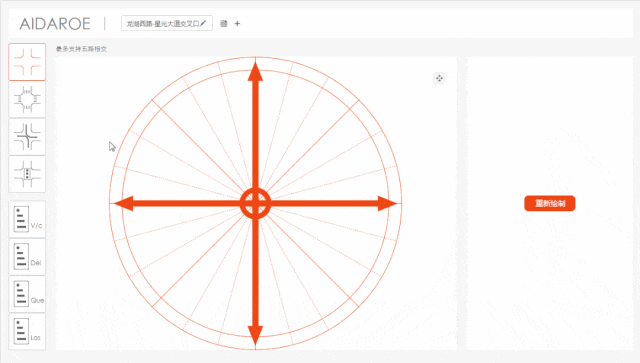Screen dimensions: 640x363
Task: Click the orange 重新绘制 redraw button
Action: pyautogui.click(x=549, y=203)
